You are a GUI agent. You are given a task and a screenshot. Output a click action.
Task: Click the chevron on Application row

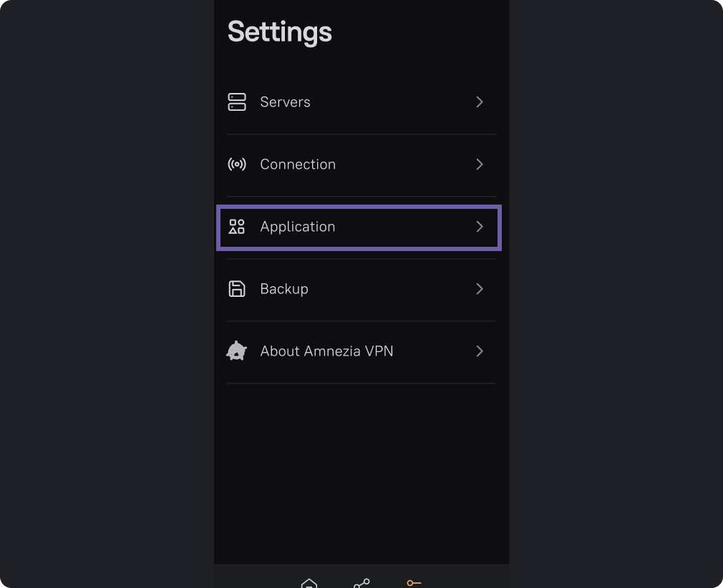(x=480, y=227)
